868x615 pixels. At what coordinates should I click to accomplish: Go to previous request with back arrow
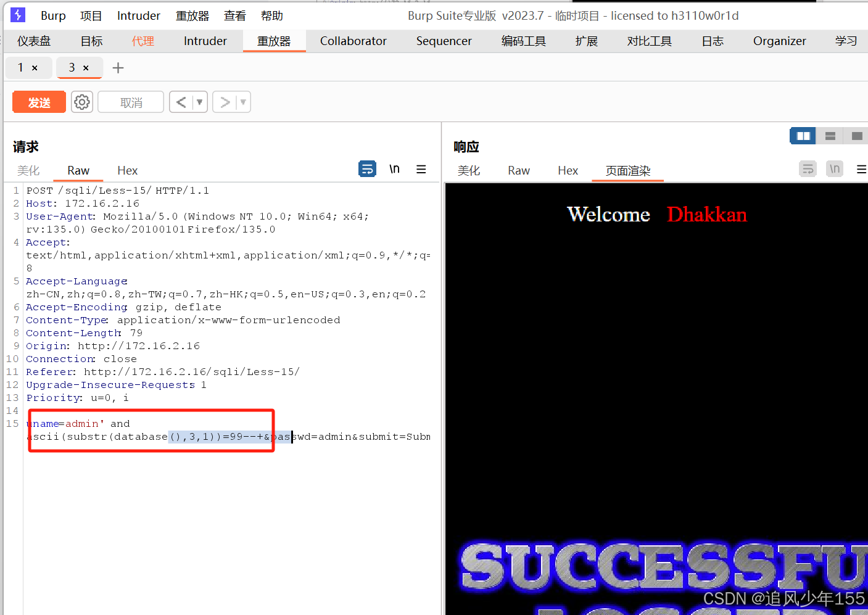pos(181,102)
